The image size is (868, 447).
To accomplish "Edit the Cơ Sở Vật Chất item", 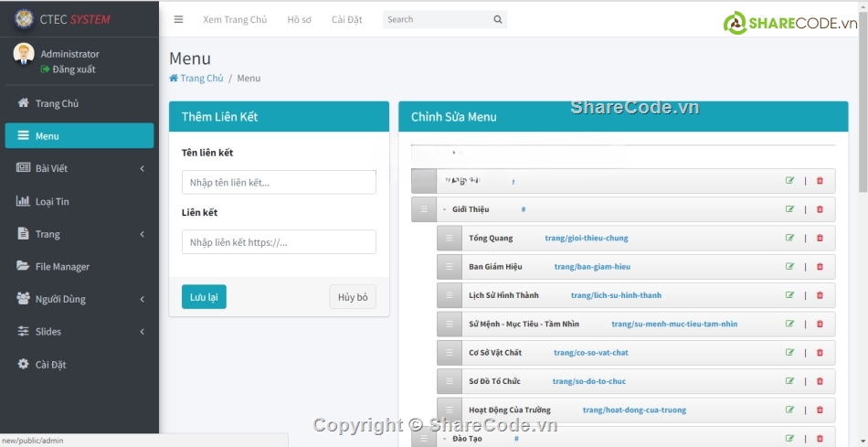I will [x=790, y=352].
